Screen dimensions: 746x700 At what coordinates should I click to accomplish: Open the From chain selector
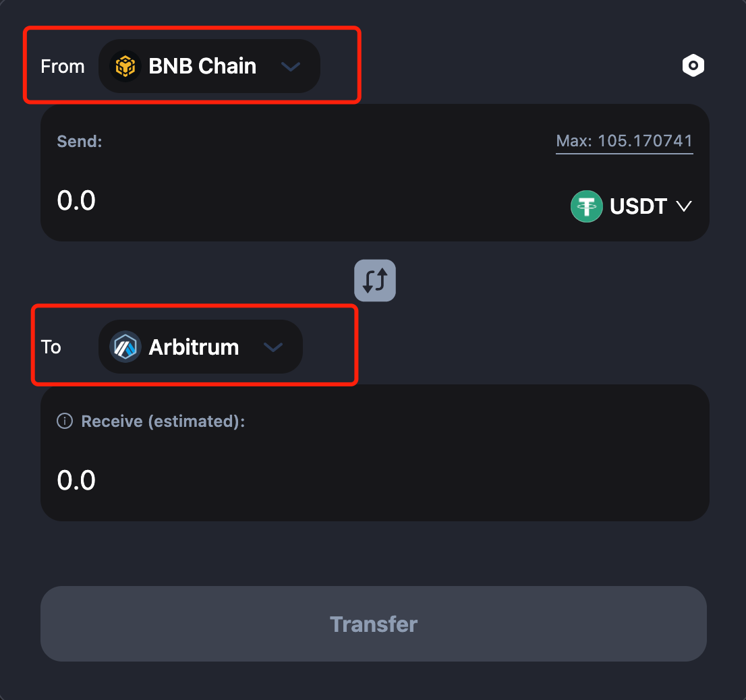click(x=209, y=65)
